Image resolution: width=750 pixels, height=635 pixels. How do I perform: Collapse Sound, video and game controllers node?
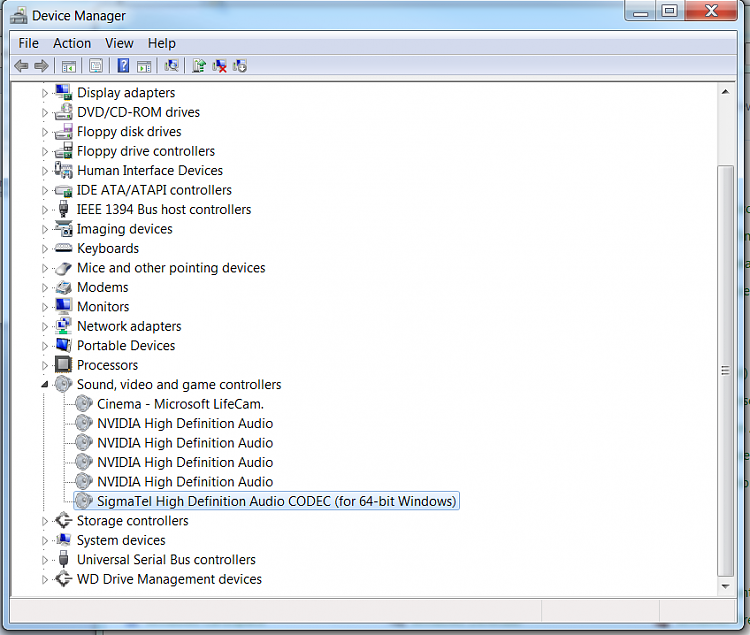(44, 384)
